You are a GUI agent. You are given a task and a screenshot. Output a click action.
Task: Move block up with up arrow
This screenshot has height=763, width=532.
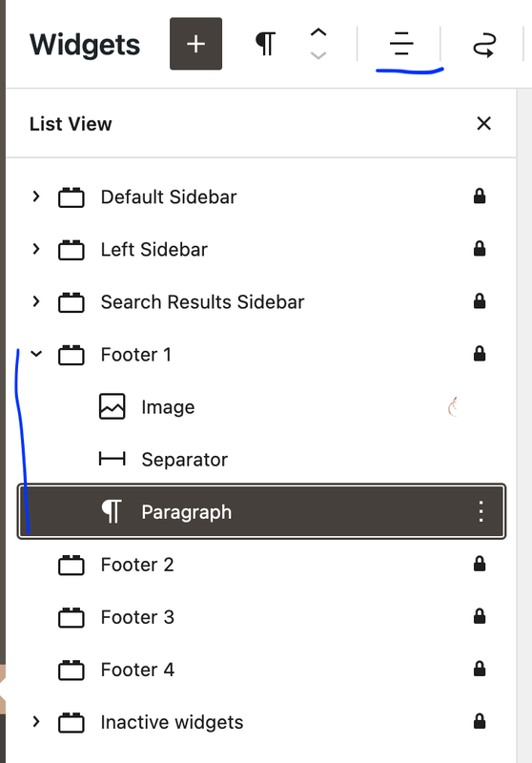tap(318, 33)
